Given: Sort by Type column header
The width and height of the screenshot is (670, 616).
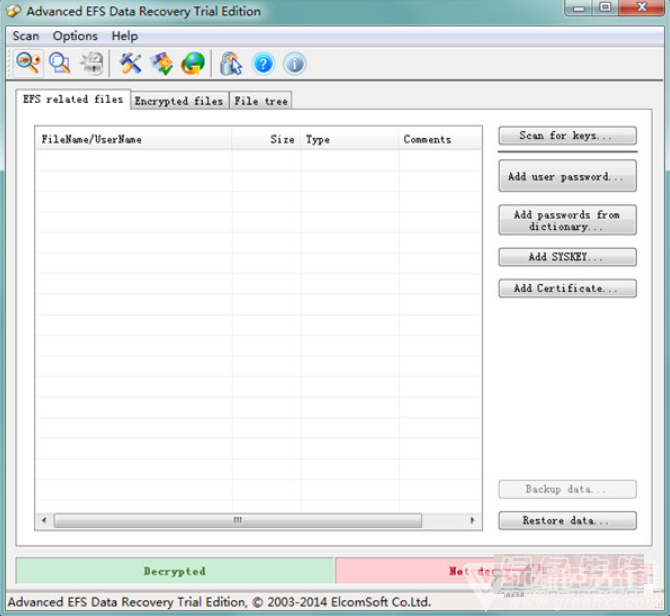Looking at the screenshot, I should (350, 139).
